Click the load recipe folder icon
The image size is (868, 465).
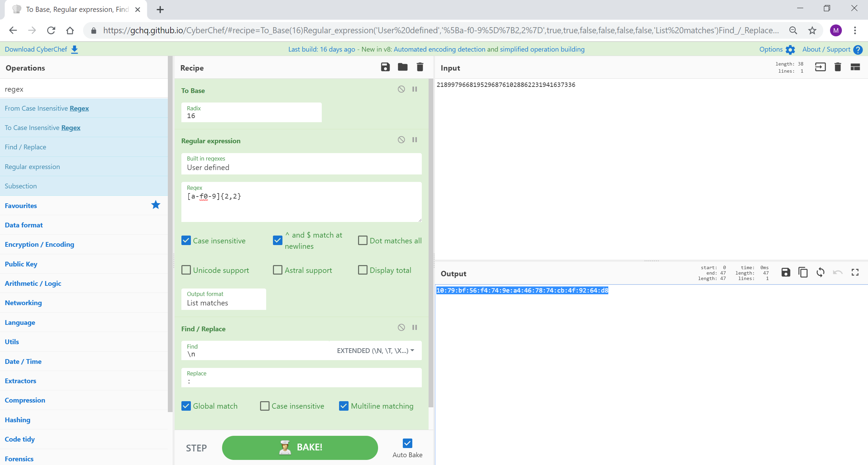[403, 67]
